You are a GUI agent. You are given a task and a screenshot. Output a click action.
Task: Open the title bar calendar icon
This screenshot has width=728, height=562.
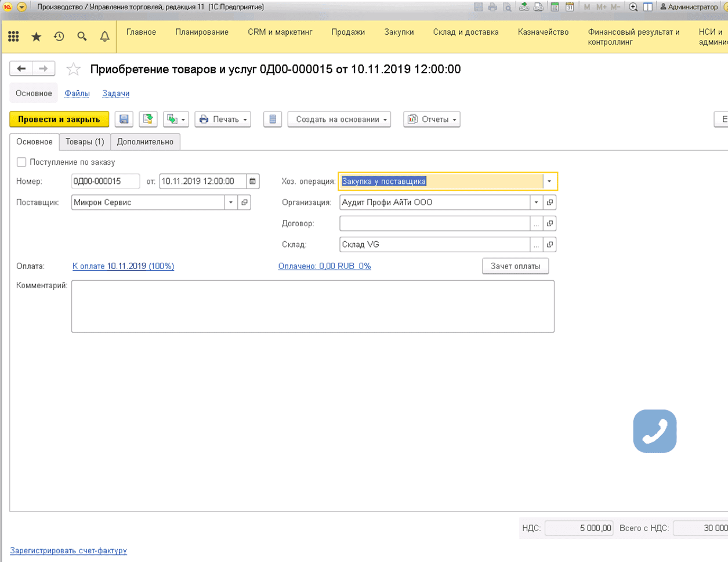click(x=570, y=7)
